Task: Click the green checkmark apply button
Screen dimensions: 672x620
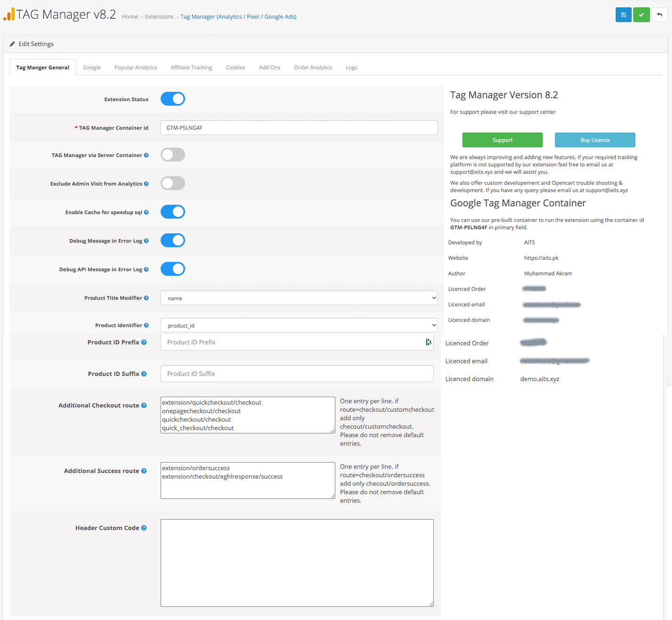Action: [641, 15]
